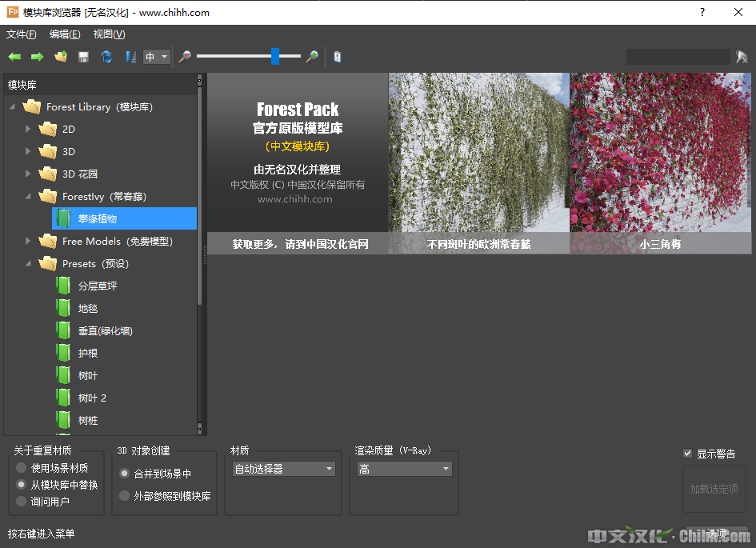
Task: Clear the search filter funnel icon
Action: 742,57
